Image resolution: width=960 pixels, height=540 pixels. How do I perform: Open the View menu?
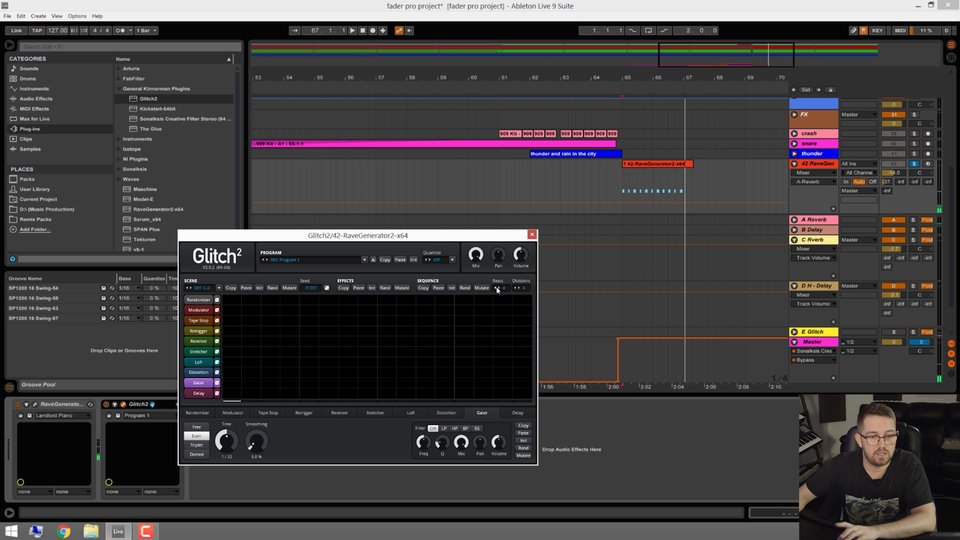(x=57, y=16)
